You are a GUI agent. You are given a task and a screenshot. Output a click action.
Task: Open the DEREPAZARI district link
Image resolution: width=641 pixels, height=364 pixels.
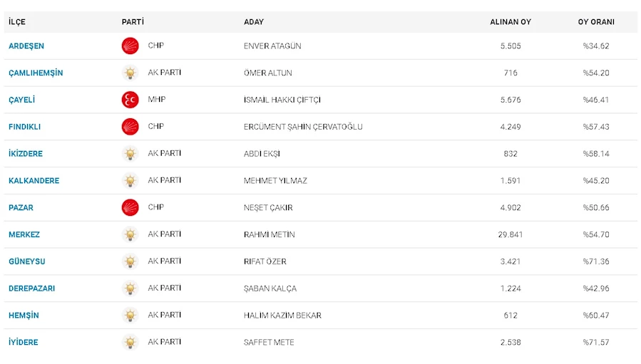point(31,288)
